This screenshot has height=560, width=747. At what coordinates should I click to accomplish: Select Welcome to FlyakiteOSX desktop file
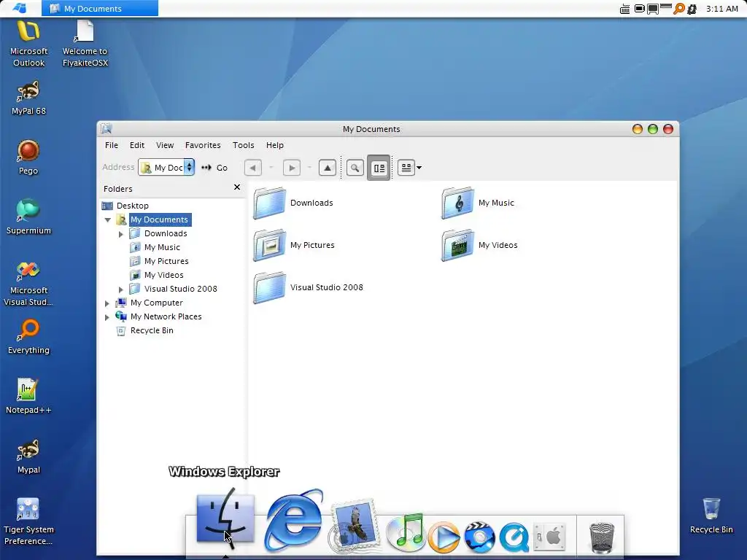[x=85, y=44]
